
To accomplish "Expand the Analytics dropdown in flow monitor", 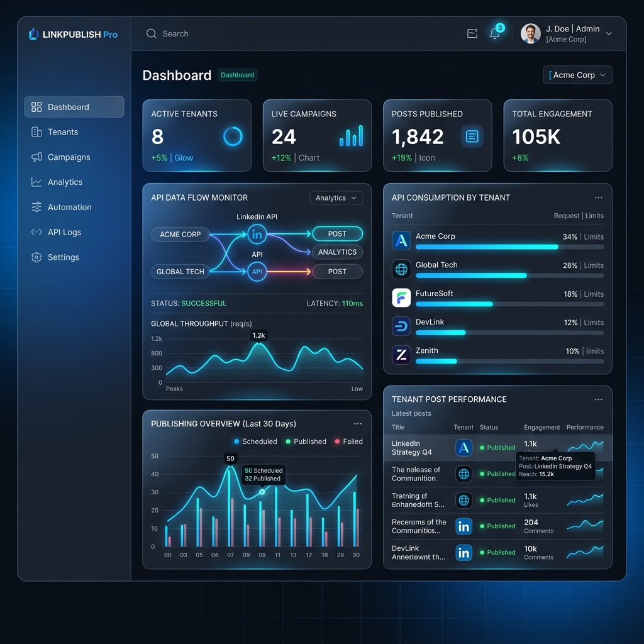I will tap(336, 198).
